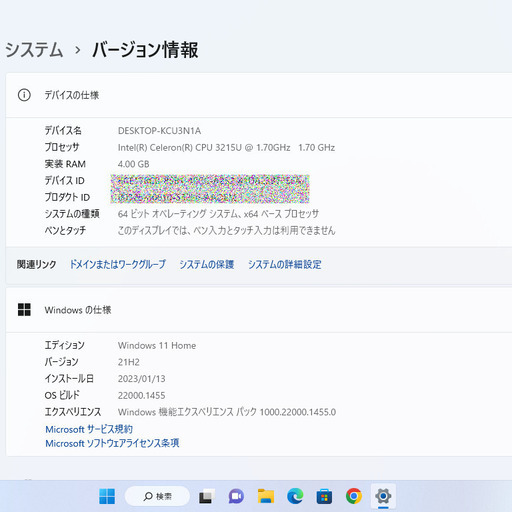Image resolution: width=512 pixels, height=512 pixels.
Task: Select the version value 21H2
Action: (x=129, y=362)
